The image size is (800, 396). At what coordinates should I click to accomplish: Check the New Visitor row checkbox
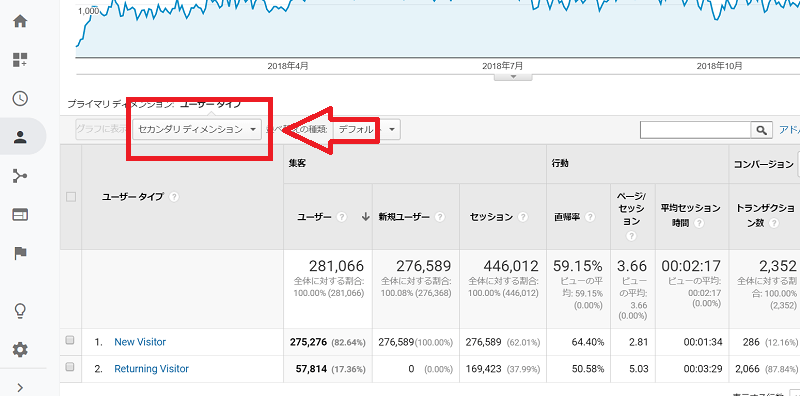click(x=70, y=340)
